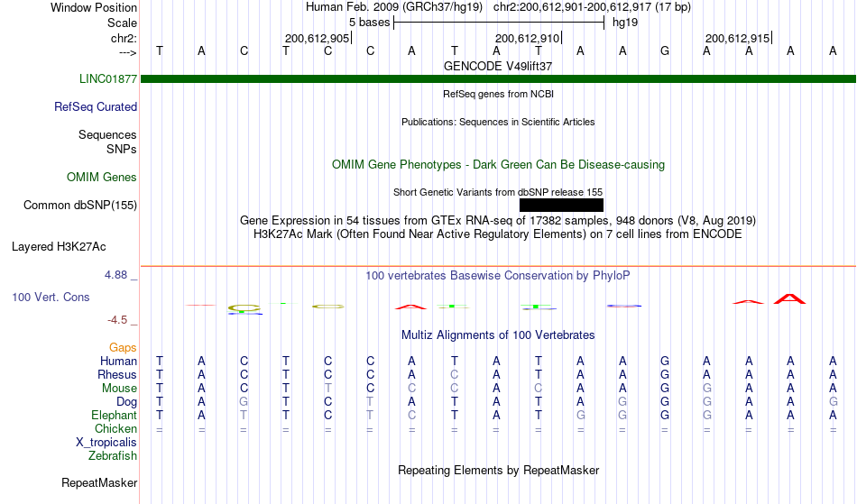857x504 pixels.
Task: Click the Sequences SNPs track label
Action: [x=107, y=142]
